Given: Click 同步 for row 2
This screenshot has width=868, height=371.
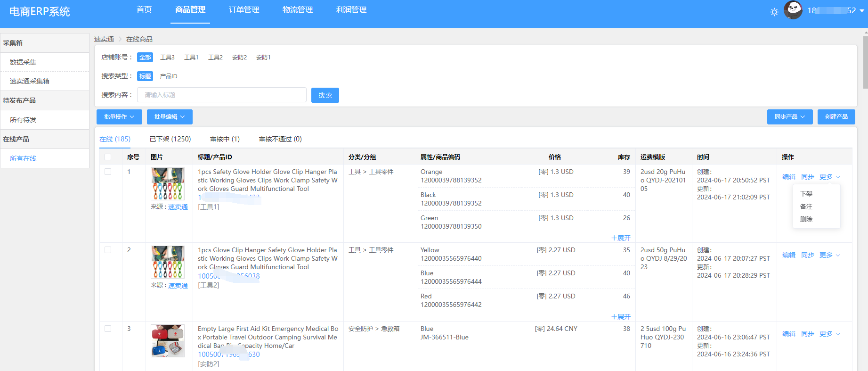Looking at the screenshot, I should coord(808,255).
